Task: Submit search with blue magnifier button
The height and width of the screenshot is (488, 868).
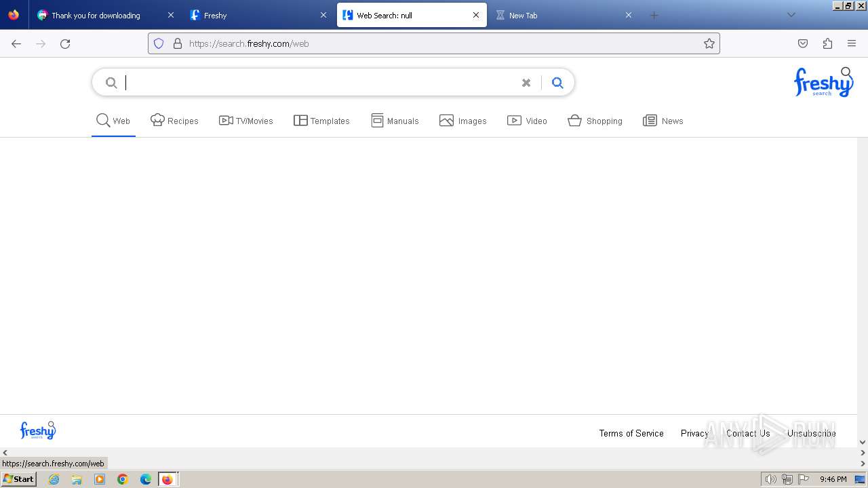Action: [x=557, y=83]
